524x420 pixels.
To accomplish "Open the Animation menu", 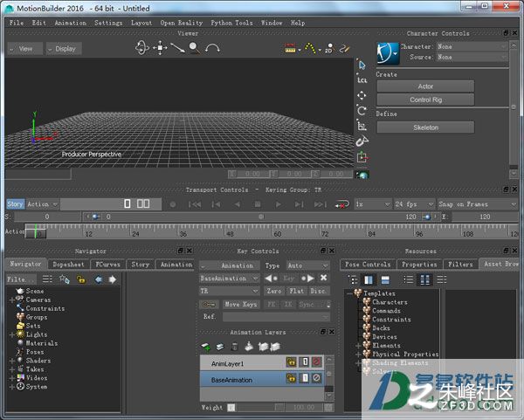I will tap(71, 23).
